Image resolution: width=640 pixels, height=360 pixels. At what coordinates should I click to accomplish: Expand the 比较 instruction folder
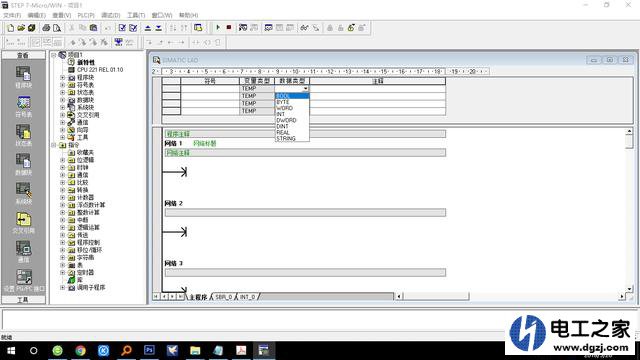(x=62, y=182)
